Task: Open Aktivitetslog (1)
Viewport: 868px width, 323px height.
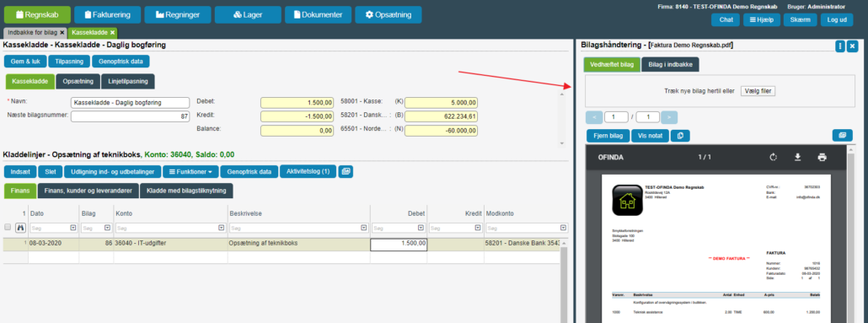Action: (308, 172)
